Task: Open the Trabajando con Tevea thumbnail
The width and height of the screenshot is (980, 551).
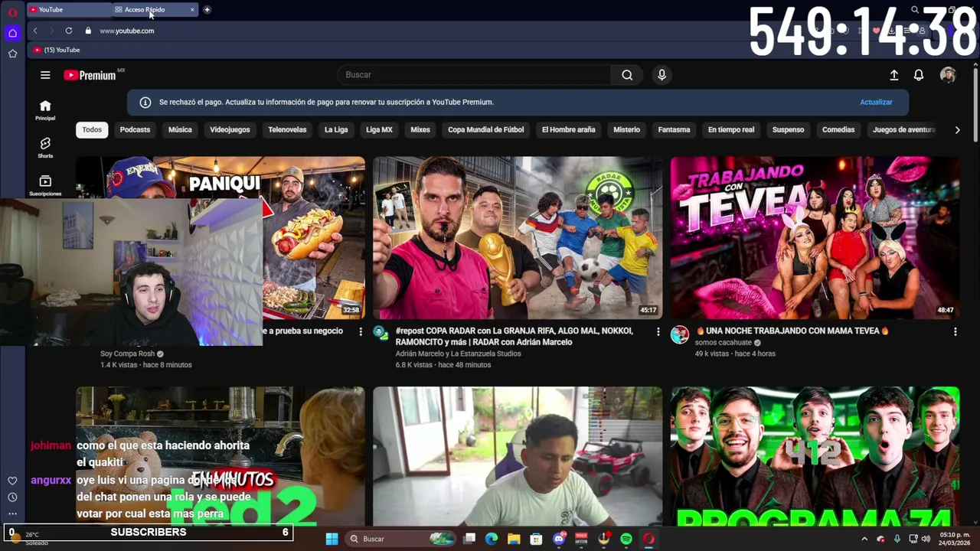Action: tap(815, 238)
